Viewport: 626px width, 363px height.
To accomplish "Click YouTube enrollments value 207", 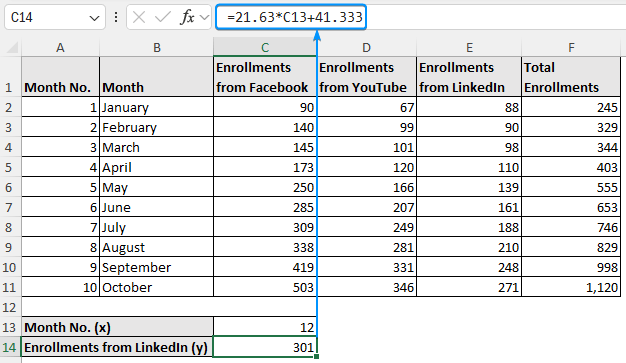I will (366, 207).
